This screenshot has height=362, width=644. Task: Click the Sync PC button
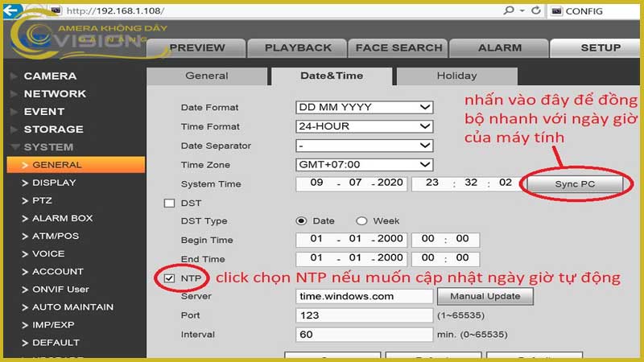(575, 184)
